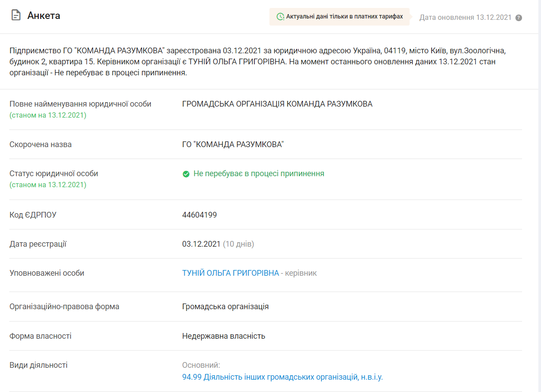Click the Анкета section heading

[44, 16]
